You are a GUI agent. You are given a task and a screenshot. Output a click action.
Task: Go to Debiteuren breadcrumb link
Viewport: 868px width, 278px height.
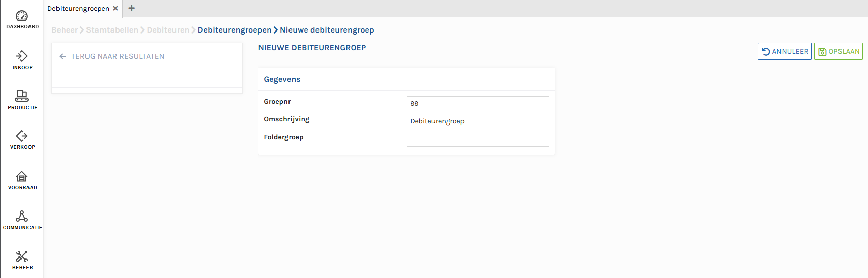168,30
